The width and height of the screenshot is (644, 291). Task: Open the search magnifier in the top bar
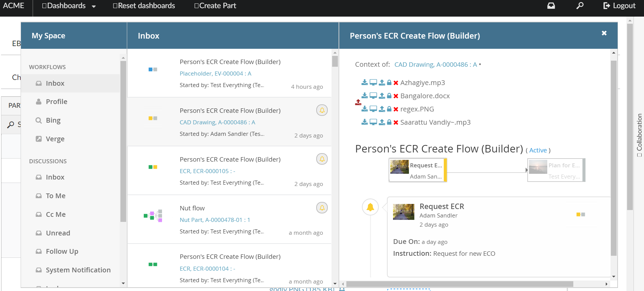[580, 6]
